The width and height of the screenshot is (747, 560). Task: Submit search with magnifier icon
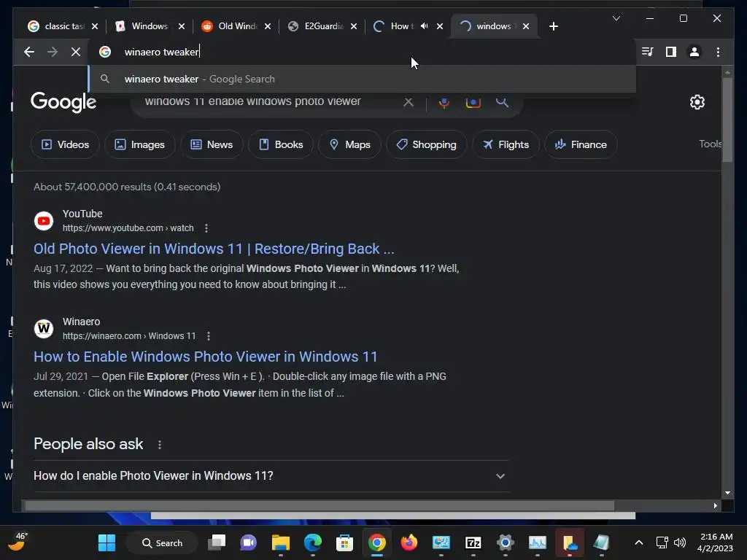(502, 101)
